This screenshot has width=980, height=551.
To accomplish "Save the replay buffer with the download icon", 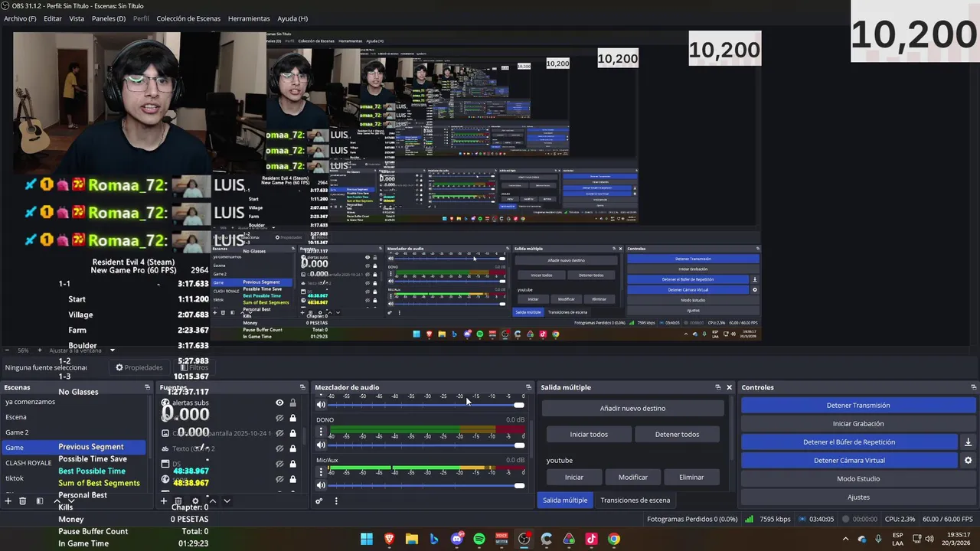I will click(x=968, y=442).
